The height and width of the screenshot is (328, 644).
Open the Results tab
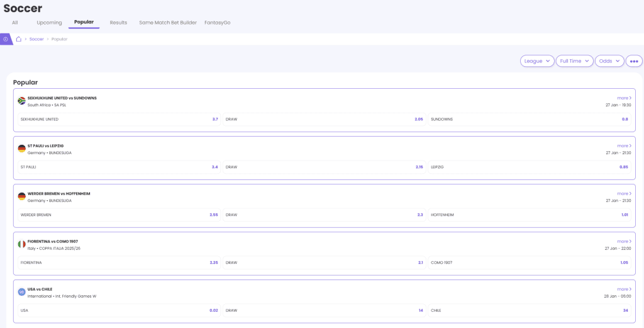click(118, 23)
